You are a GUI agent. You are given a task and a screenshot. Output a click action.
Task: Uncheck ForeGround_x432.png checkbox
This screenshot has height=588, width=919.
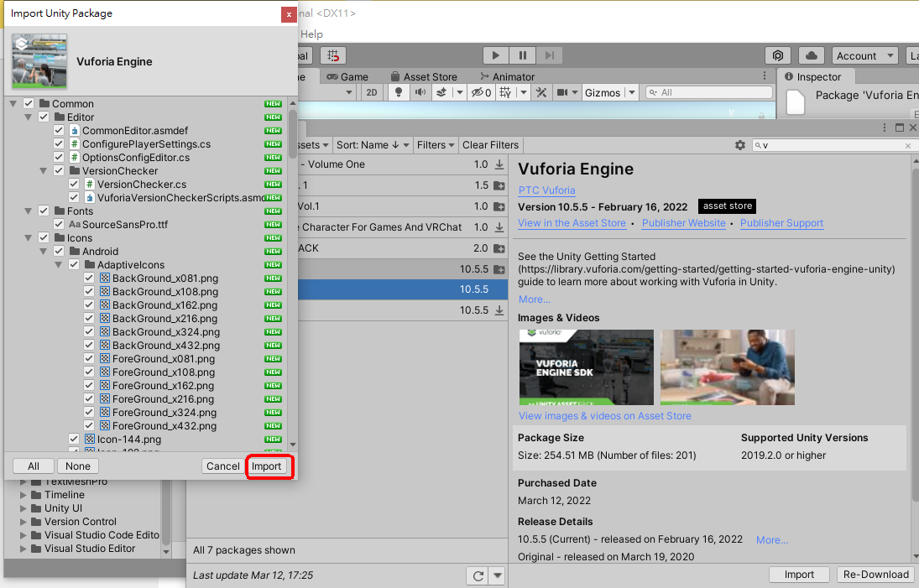click(x=89, y=426)
